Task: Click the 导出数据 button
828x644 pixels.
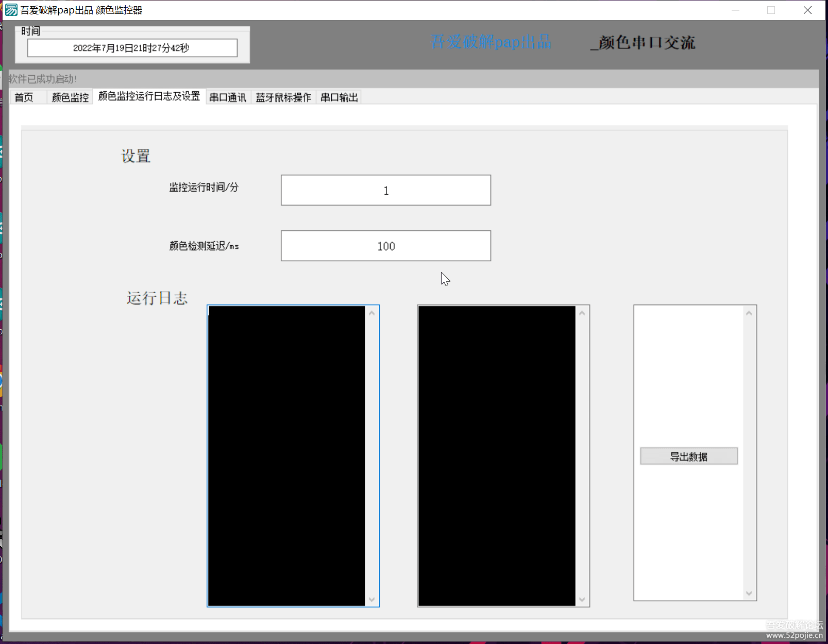Action: (x=689, y=456)
